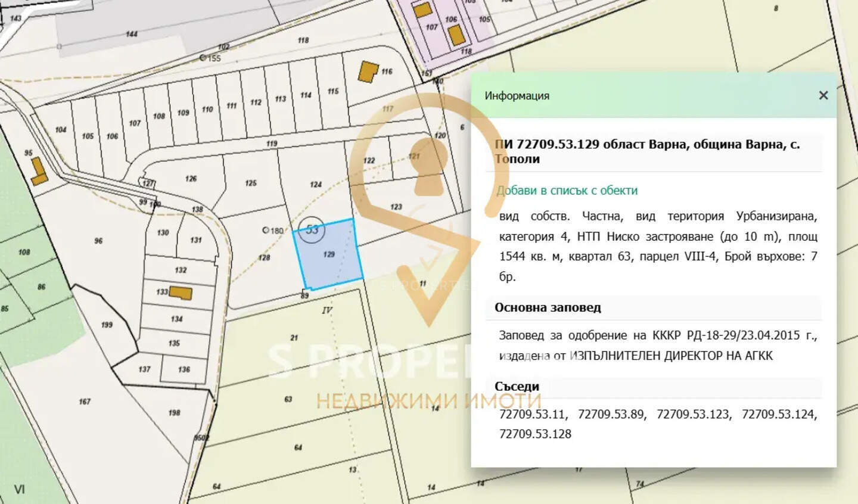Select parcel 134 on the map
Image resolution: width=858 pixels, height=504 pixels.
point(176,319)
